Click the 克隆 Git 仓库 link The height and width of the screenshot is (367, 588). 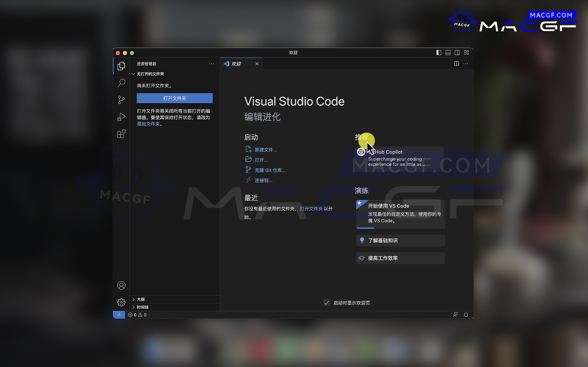click(270, 170)
